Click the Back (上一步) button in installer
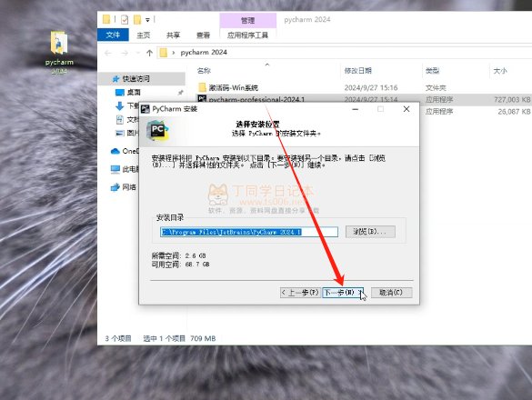This screenshot has width=532, height=400. pos(300,293)
